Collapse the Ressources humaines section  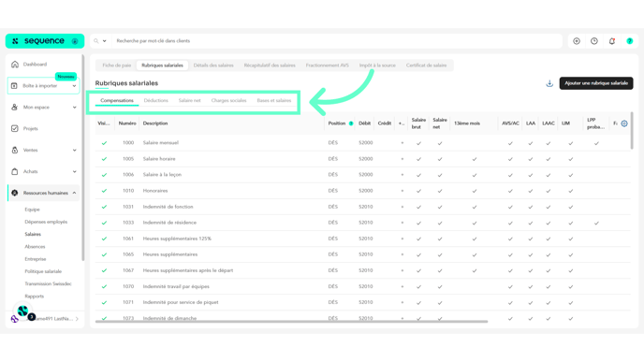[x=74, y=193]
